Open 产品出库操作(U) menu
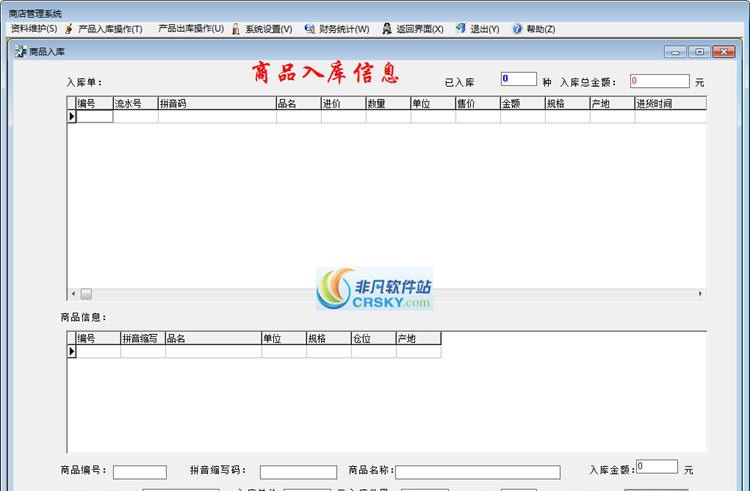Screen dimensions: 750x491 pyautogui.click(x=191, y=29)
